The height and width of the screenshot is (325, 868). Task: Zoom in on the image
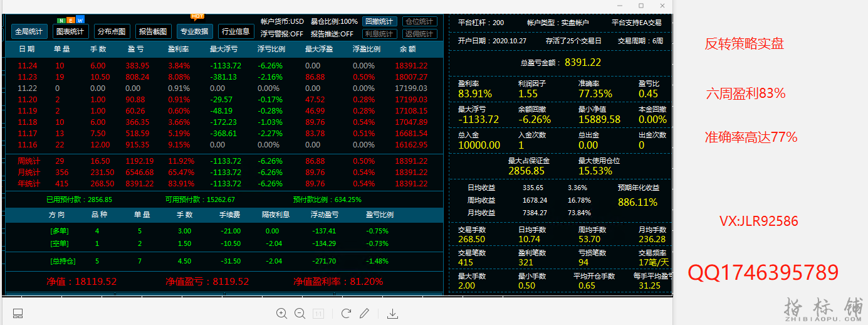click(x=281, y=313)
